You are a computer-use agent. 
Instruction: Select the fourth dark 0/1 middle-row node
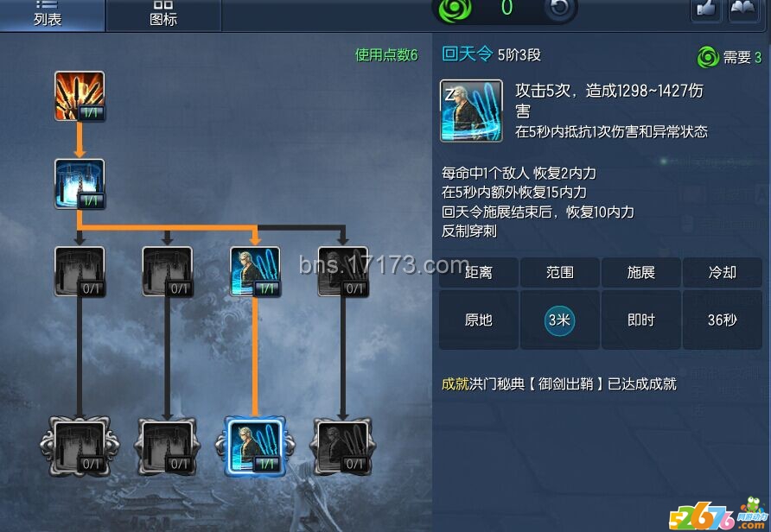click(343, 272)
